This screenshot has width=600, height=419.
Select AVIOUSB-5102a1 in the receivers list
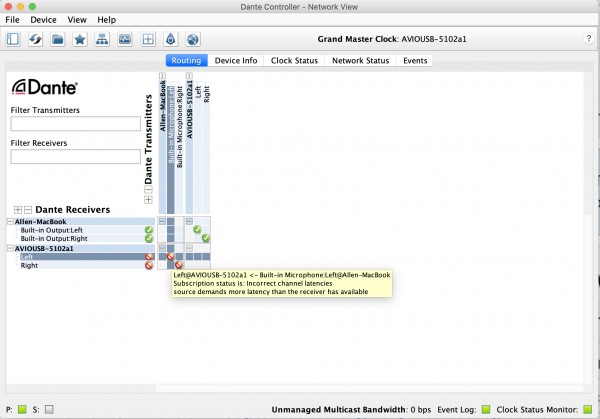(44, 248)
